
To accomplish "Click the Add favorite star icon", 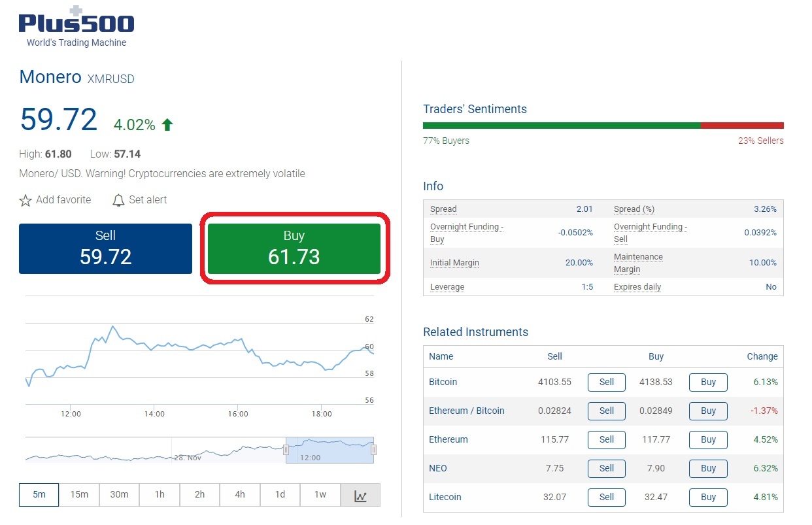I will pyautogui.click(x=25, y=201).
